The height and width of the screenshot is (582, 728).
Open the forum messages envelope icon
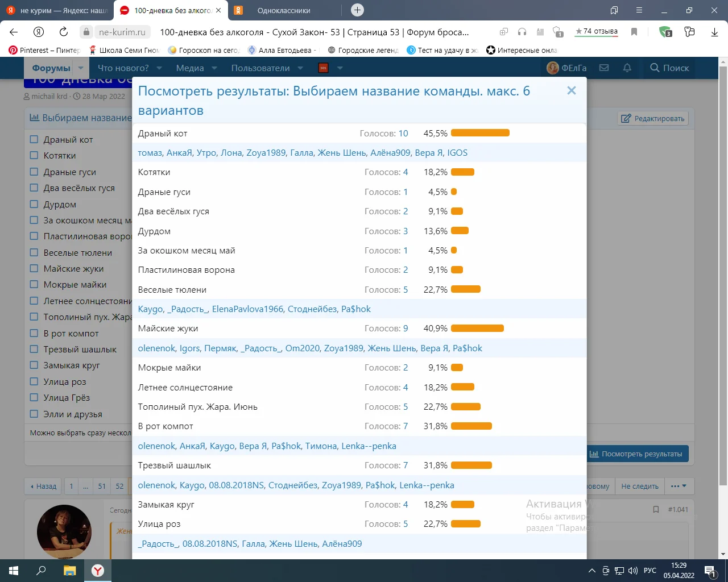pyautogui.click(x=604, y=68)
